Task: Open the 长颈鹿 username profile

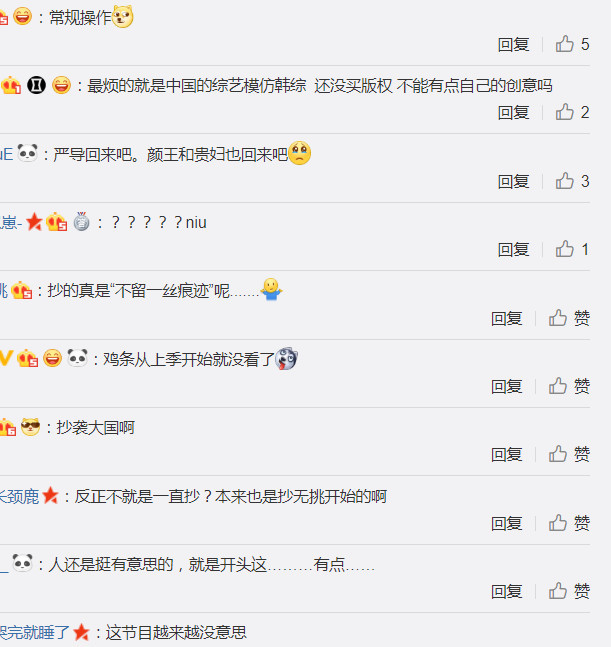Action: [19, 496]
